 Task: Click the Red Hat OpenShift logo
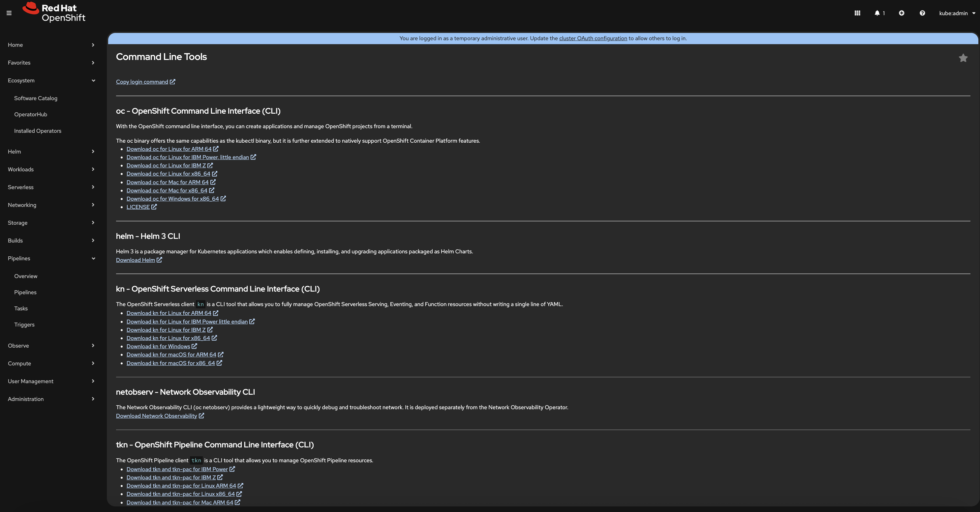[54, 12]
